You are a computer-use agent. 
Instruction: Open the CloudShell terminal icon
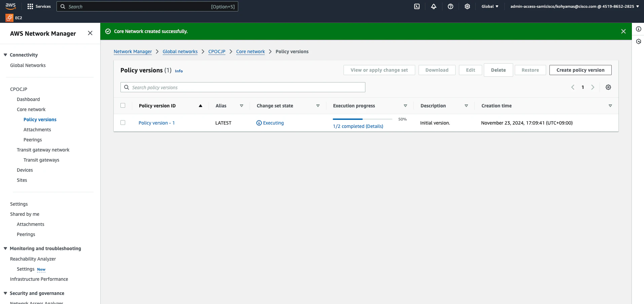tap(417, 6)
